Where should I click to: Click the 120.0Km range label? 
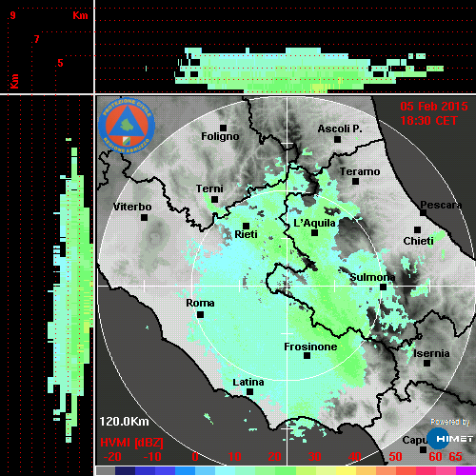[124, 422]
